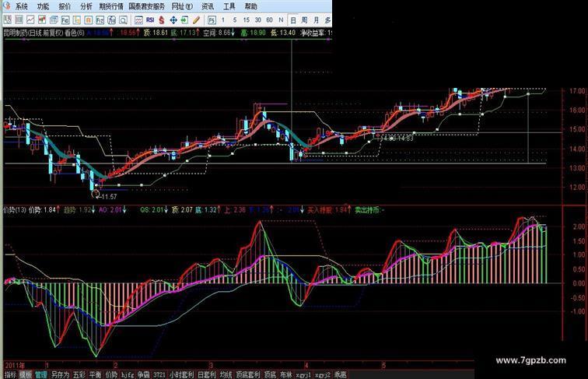Click the 多 multi-period button

(x=327, y=20)
